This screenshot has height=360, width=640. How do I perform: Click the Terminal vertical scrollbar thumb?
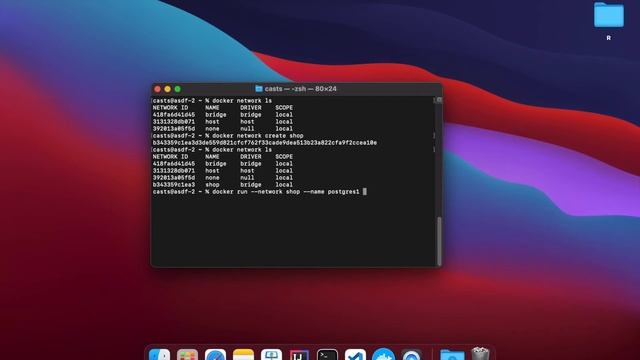click(439, 241)
